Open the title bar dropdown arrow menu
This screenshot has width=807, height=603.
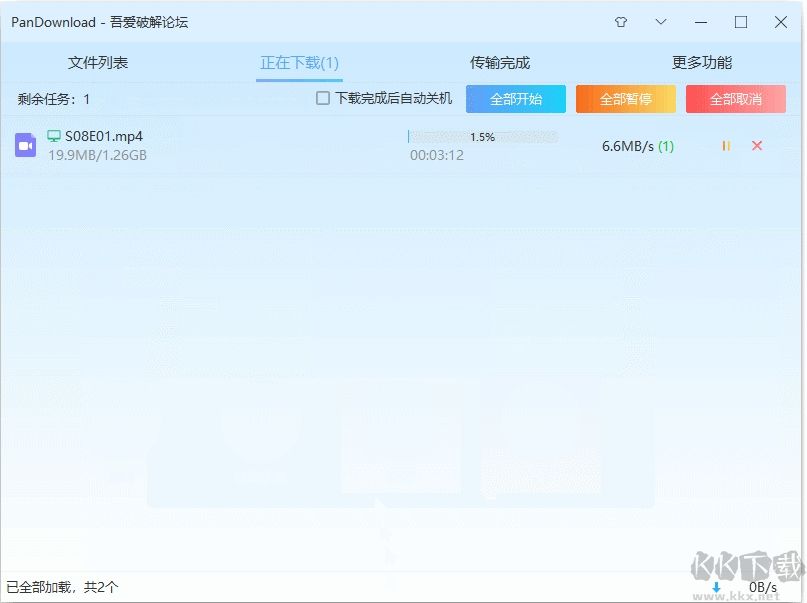click(x=661, y=21)
